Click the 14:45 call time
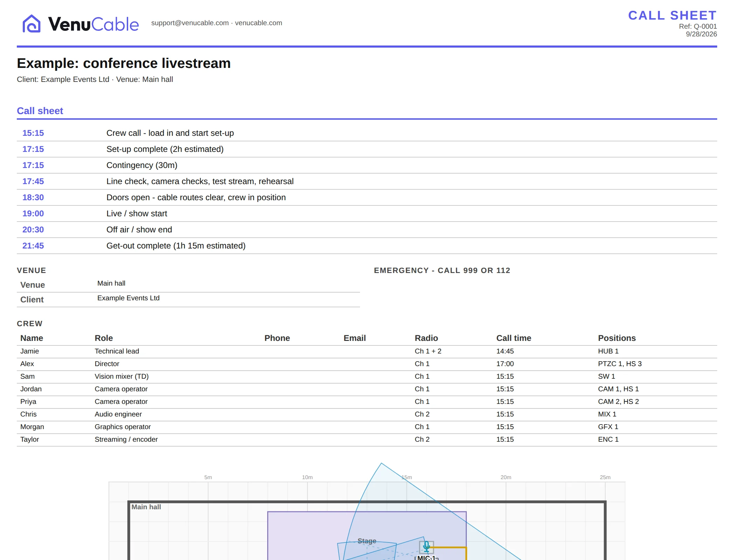This screenshot has width=734, height=560. (505, 351)
